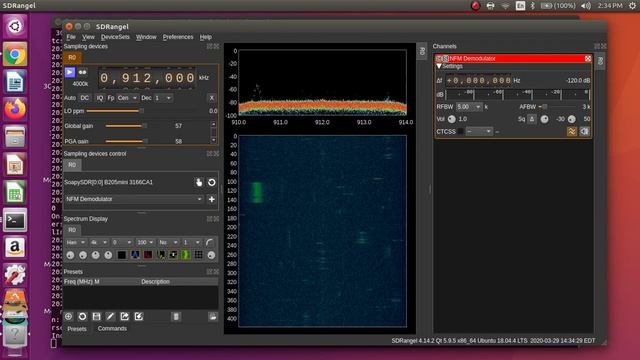Open the Han FFT window dropdown
Image resolution: width=640 pixels, height=360 pixels.
pyautogui.click(x=76, y=242)
